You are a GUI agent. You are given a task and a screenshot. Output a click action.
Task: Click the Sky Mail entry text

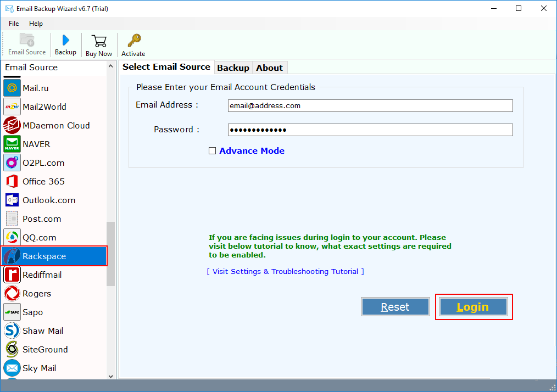point(40,368)
